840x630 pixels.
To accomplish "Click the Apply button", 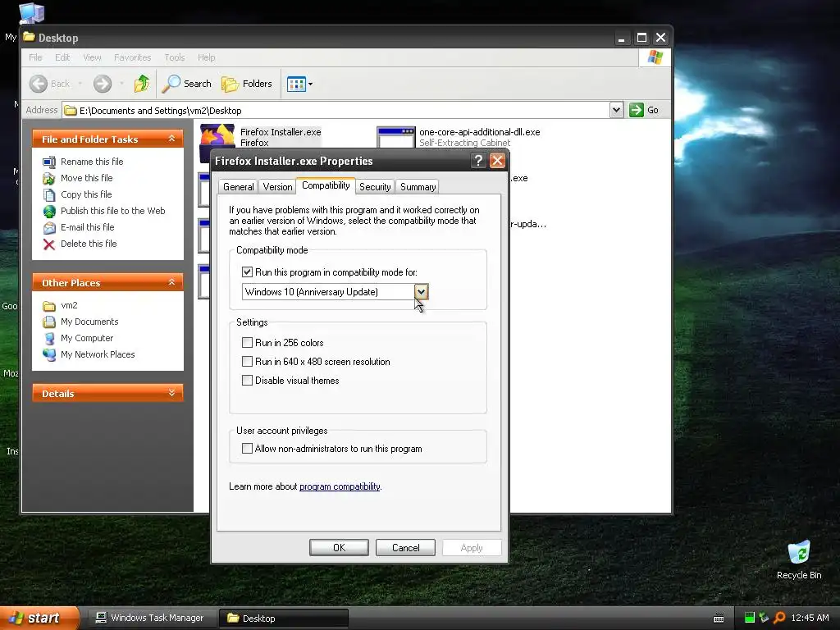I will click(x=472, y=547).
